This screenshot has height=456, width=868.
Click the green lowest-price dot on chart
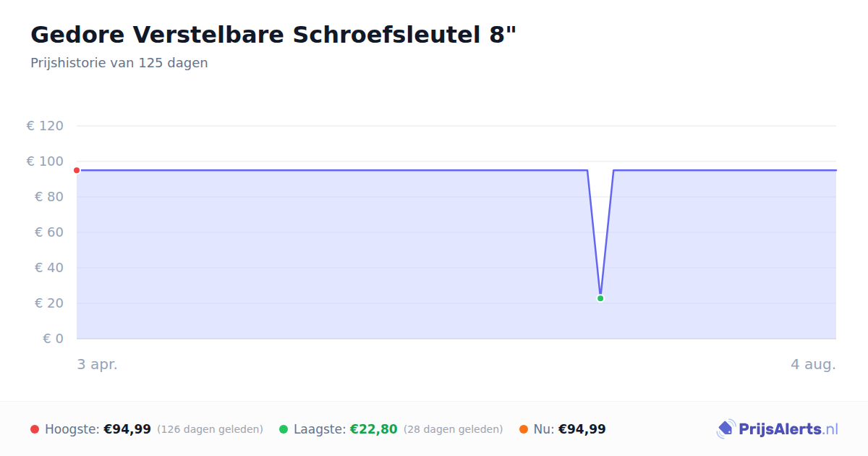tap(600, 298)
